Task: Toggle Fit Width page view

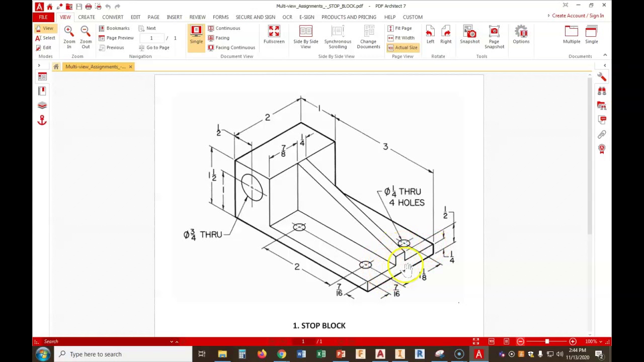Action: coord(401,38)
